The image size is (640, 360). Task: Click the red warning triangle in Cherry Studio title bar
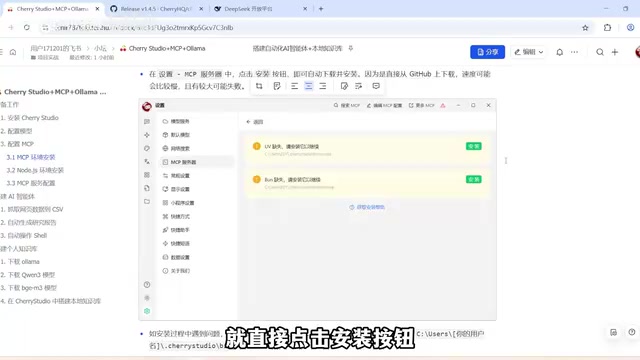point(443,105)
